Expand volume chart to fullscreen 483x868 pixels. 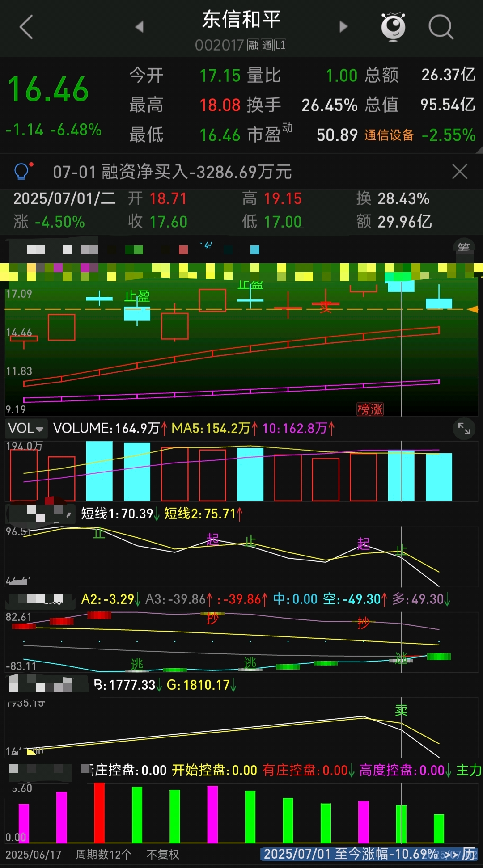pyautogui.click(x=464, y=429)
